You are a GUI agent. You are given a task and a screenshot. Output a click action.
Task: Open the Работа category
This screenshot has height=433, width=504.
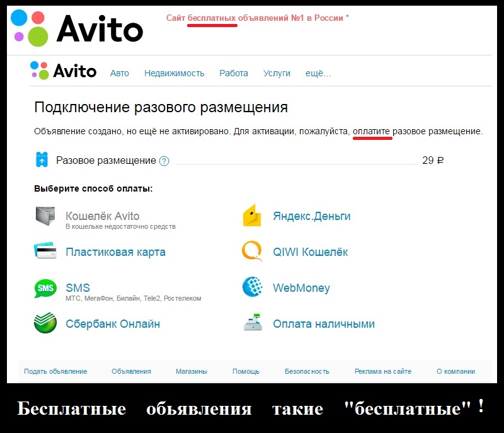click(x=233, y=73)
